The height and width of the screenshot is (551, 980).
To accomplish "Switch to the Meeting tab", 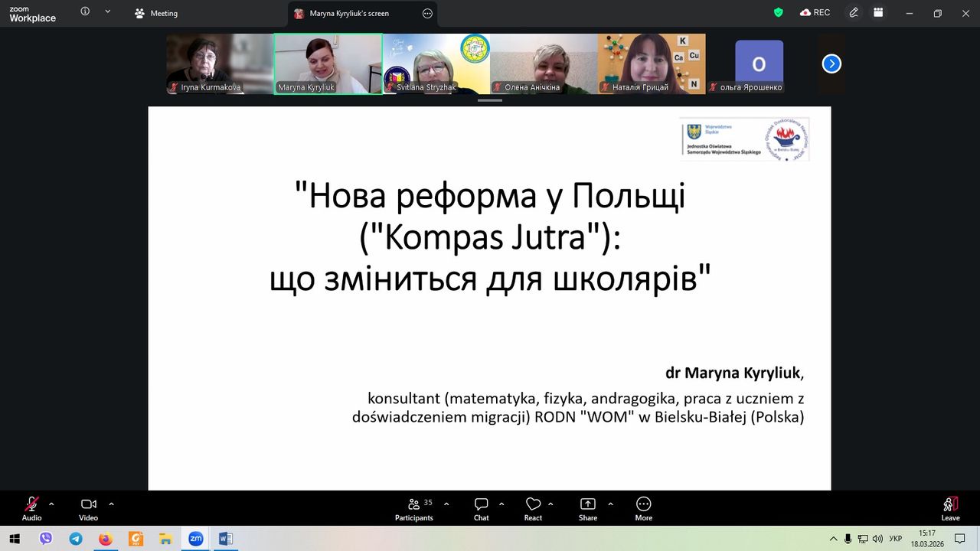I will click(x=156, y=13).
